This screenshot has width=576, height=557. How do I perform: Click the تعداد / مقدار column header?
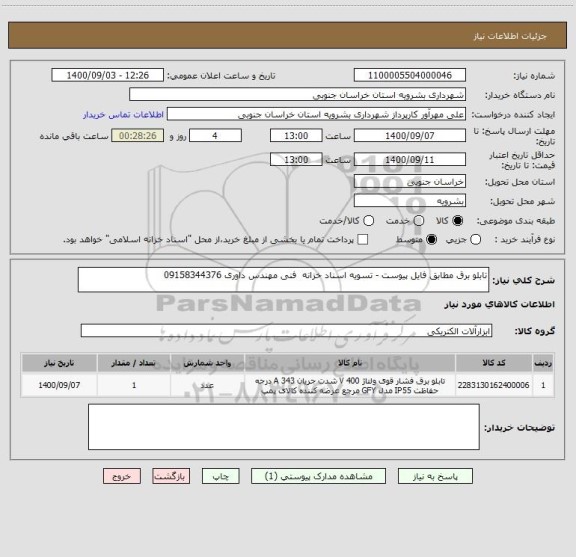(x=134, y=363)
